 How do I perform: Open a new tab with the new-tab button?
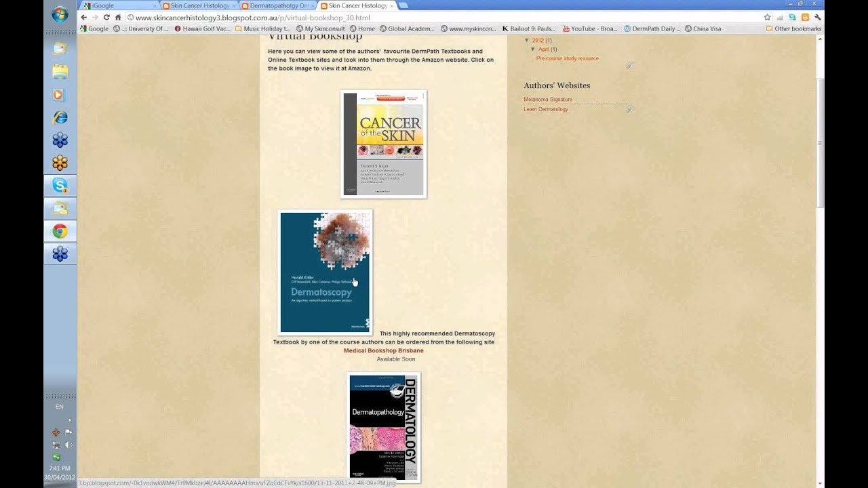click(x=403, y=5)
